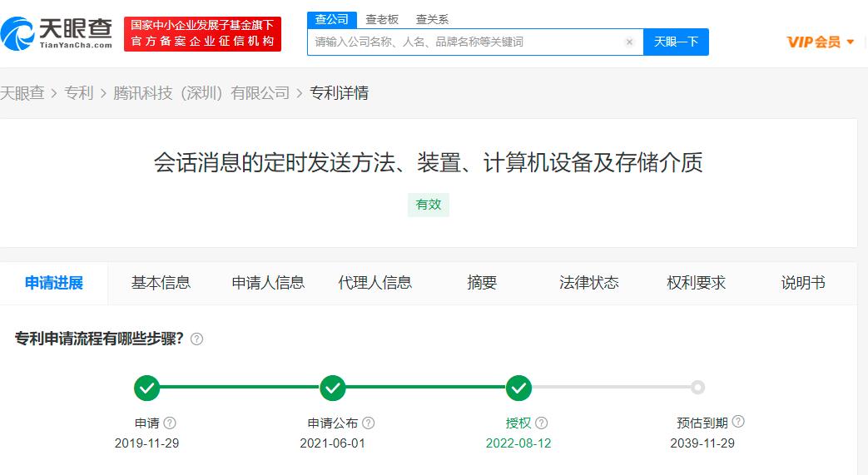Click help icon next to 申请 label
Viewport: 868px width, 475px height.
tap(170, 423)
